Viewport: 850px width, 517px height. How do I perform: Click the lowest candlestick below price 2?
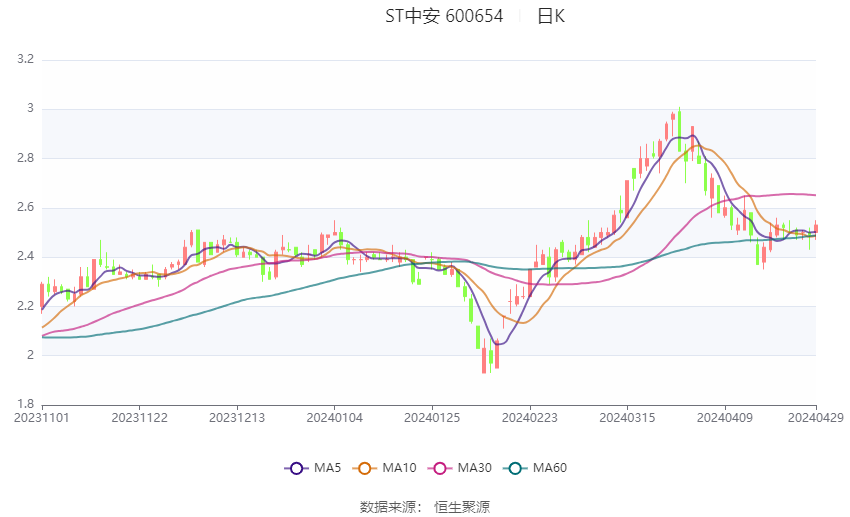click(484, 356)
